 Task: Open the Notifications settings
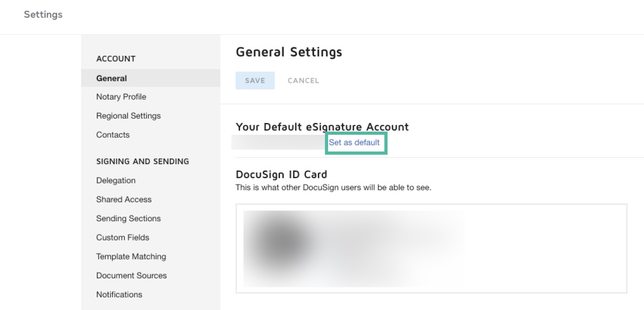(x=119, y=294)
